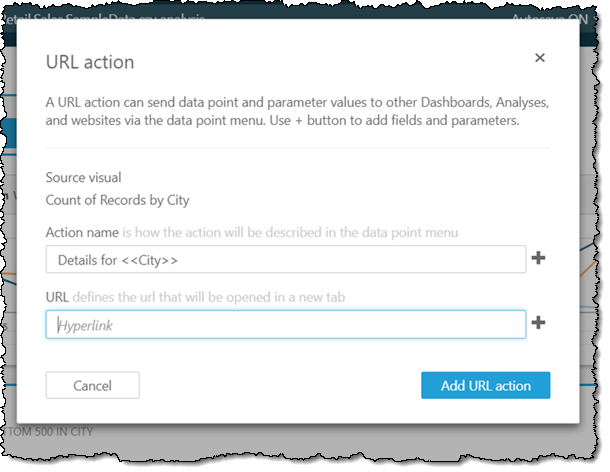Click plus icon beside Action name field
Image resolution: width=610 pixels, height=472 pixels.
pos(539,259)
